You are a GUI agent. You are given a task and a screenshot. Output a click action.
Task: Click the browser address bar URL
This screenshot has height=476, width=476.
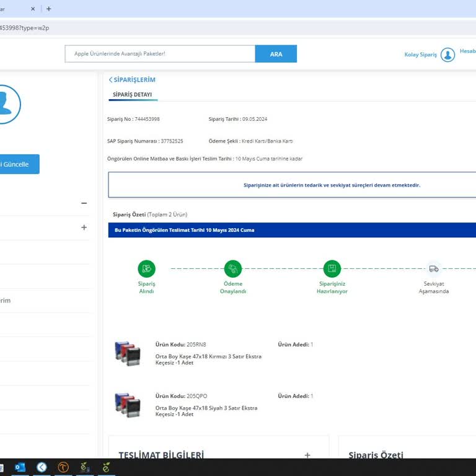tap(25, 28)
